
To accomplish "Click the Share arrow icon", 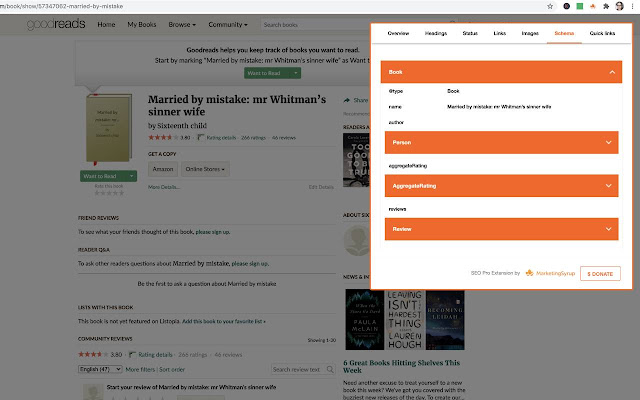I will [347, 100].
